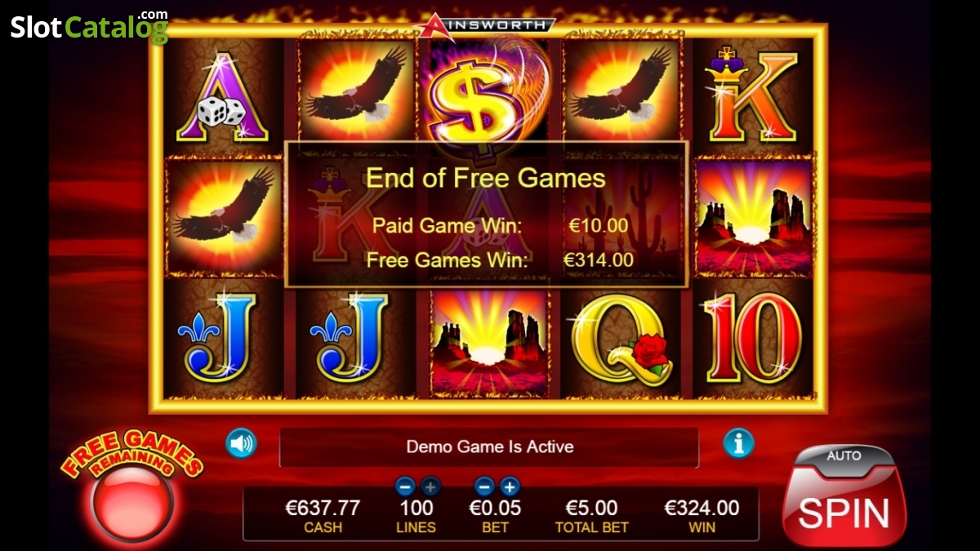Open the game info button
Image resolution: width=980 pixels, height=551 pixels.
pos(738,443)
